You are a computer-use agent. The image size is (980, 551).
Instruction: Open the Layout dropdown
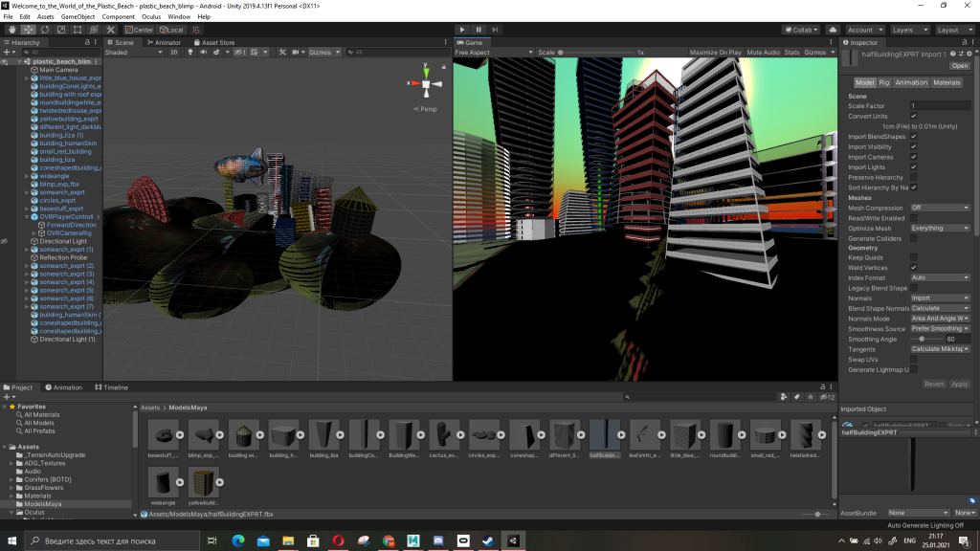pyautogui.click(x=956, y=30)
